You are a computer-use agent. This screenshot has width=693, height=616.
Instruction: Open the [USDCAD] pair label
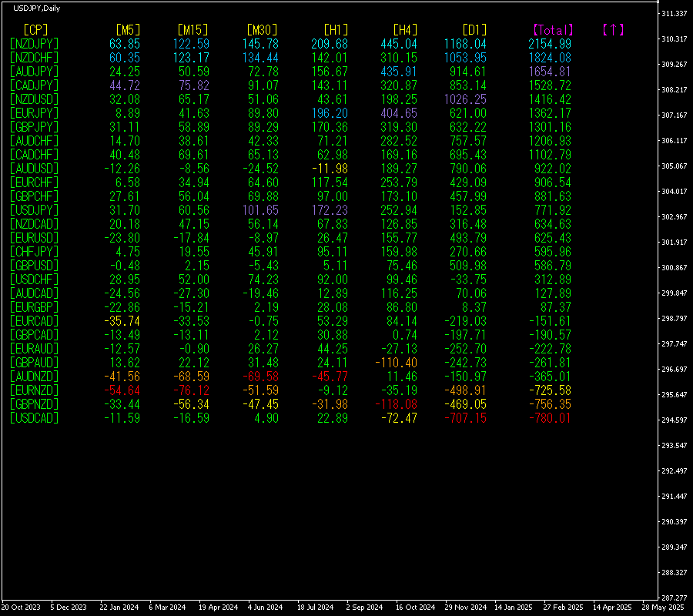(x=34, y=418)
